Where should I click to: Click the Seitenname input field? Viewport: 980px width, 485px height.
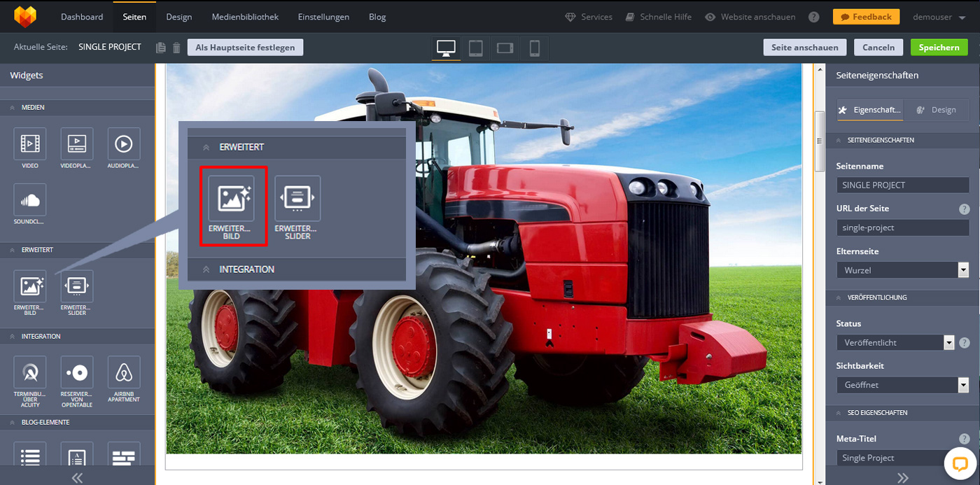click(x=902, y=185)
